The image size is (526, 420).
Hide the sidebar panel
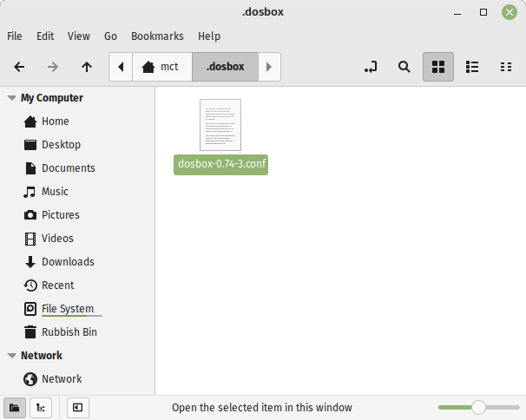pos(78,408)
